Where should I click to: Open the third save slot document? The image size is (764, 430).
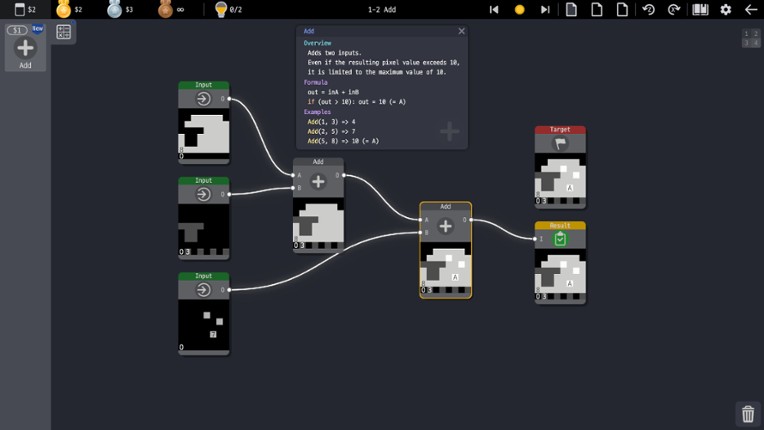click(622, 9)
